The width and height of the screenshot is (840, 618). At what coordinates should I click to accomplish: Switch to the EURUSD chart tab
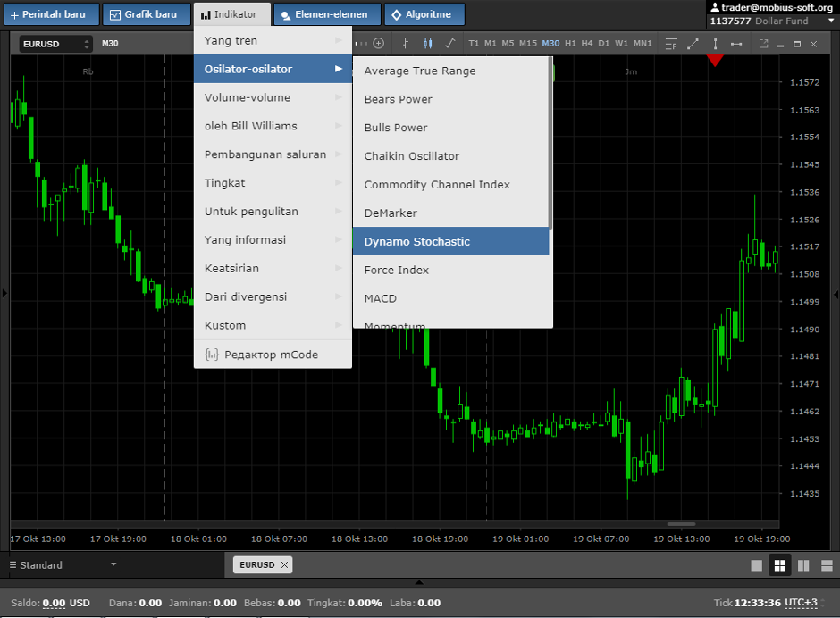[256, 565]
